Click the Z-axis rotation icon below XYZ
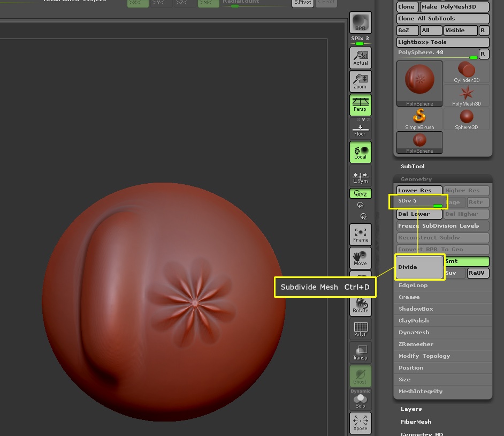 363,216
